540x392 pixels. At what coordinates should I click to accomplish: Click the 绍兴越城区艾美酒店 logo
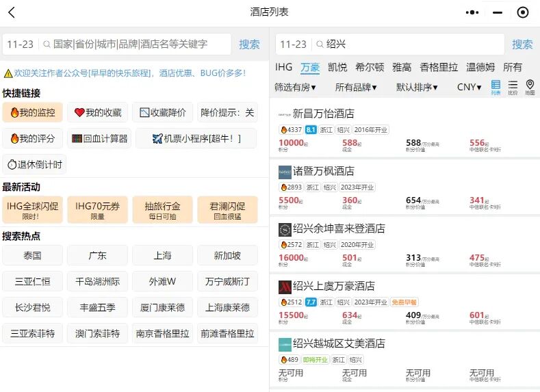[285, 345]
